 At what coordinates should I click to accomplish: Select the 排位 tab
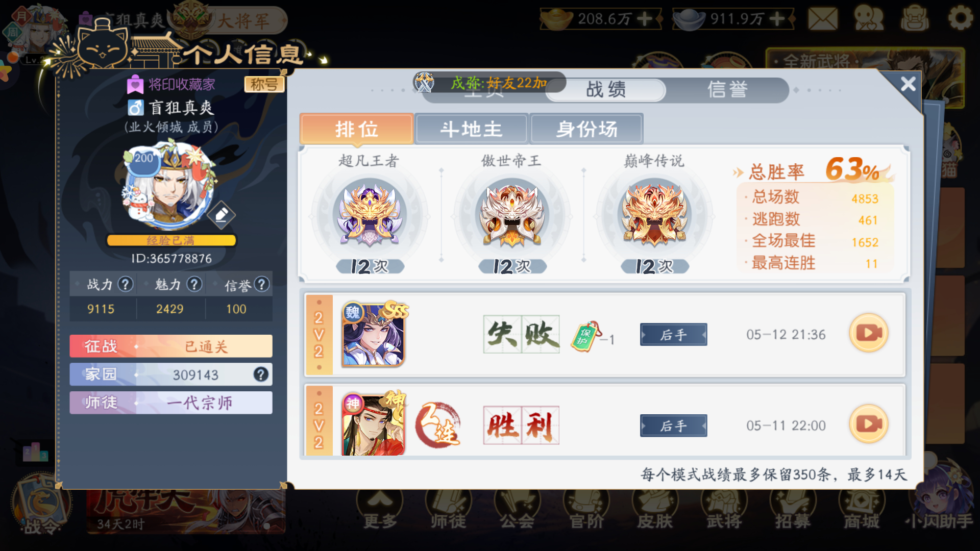point(357,129)
